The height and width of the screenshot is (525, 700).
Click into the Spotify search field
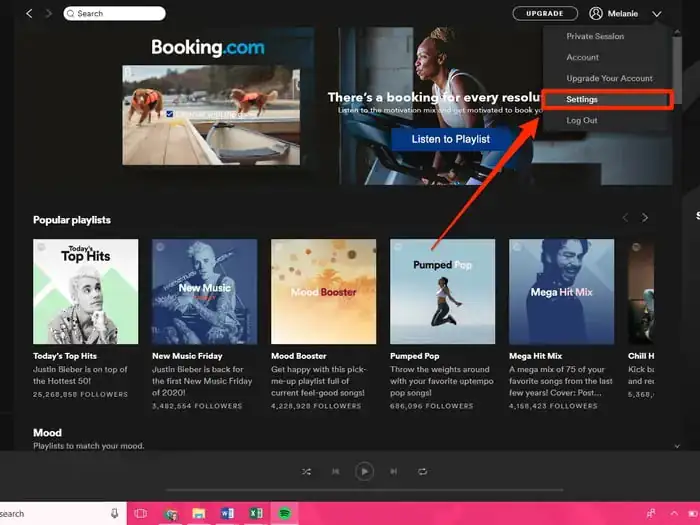click(x=115, y=13)
